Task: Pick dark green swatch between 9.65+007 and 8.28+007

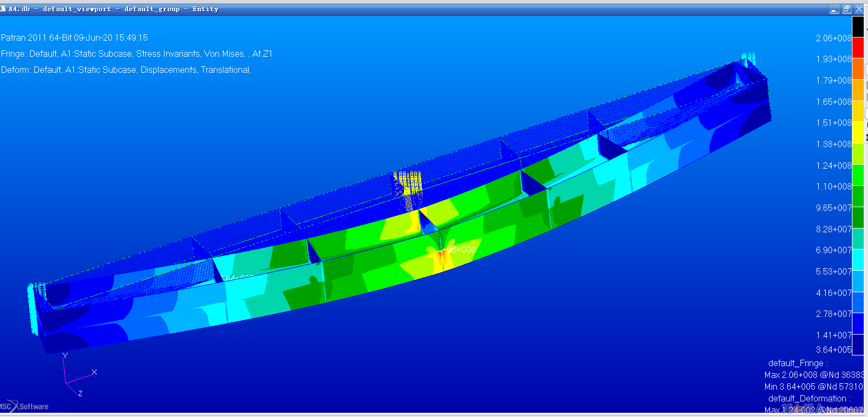Action: click(858, 217)
